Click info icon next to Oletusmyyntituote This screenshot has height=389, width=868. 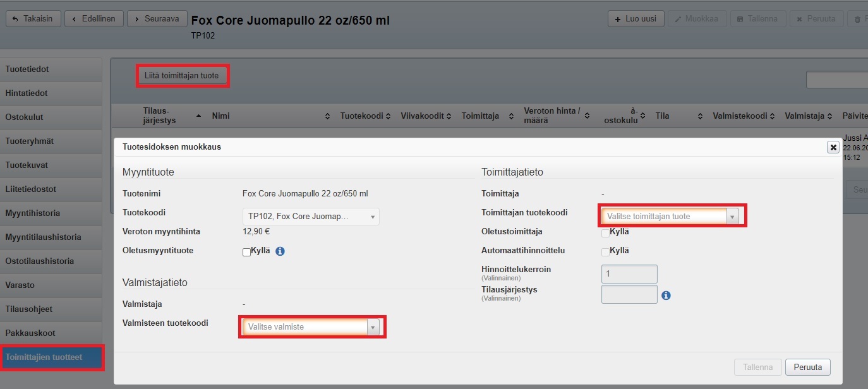(280, 251)
